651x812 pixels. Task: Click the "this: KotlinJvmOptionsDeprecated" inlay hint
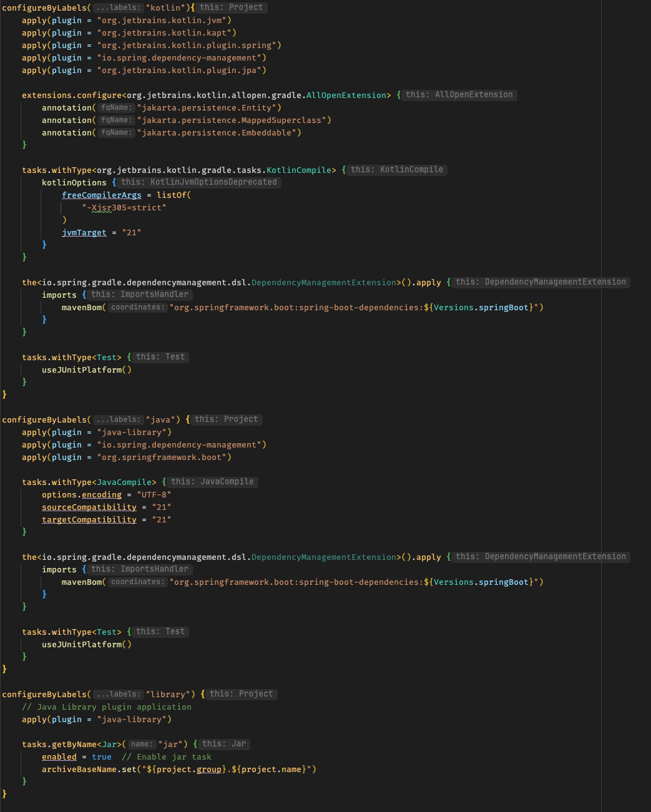[x=199, y=182]
